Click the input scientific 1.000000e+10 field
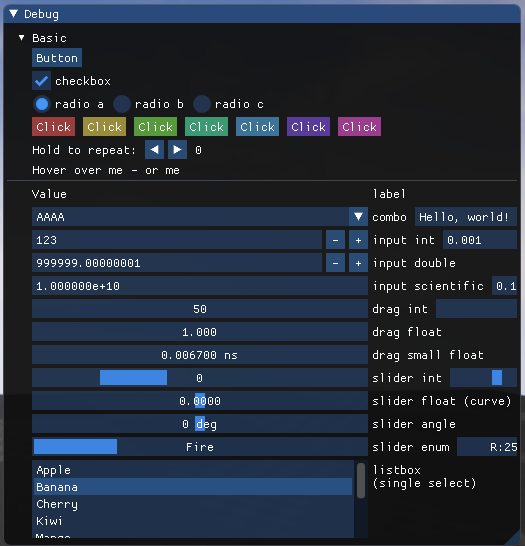This screenshot has width=525, height=546. point(200,286)
